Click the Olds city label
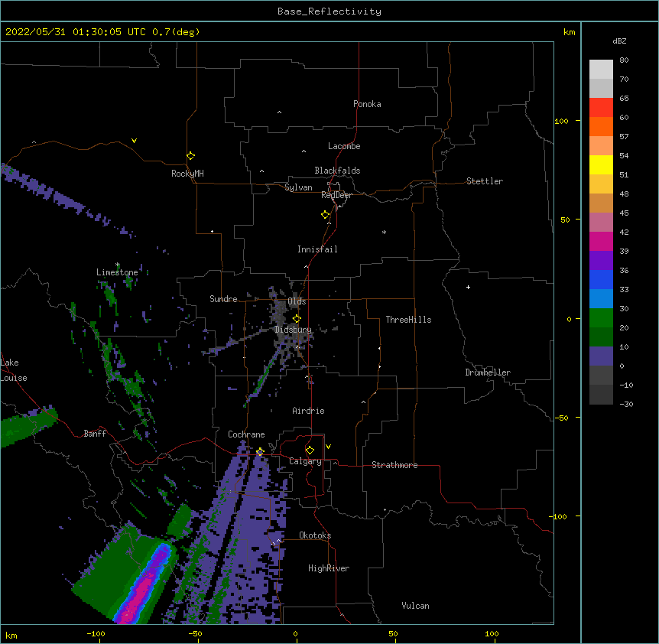This screenshot has height=644, width=659. click(x=297, y=301)
